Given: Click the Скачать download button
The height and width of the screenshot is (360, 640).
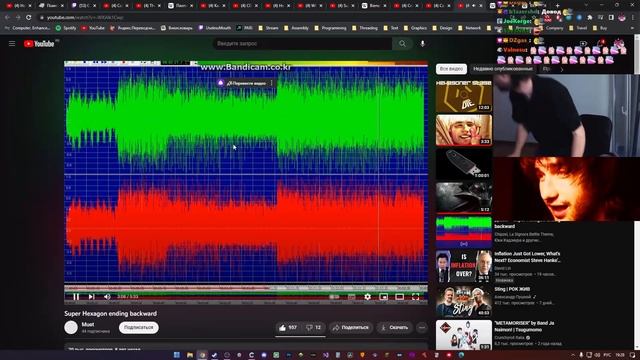Looking at the screenshot, I should 394,327.
